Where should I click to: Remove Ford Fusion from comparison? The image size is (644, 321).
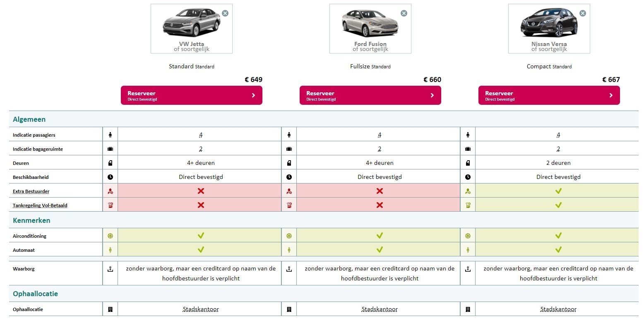404,13
